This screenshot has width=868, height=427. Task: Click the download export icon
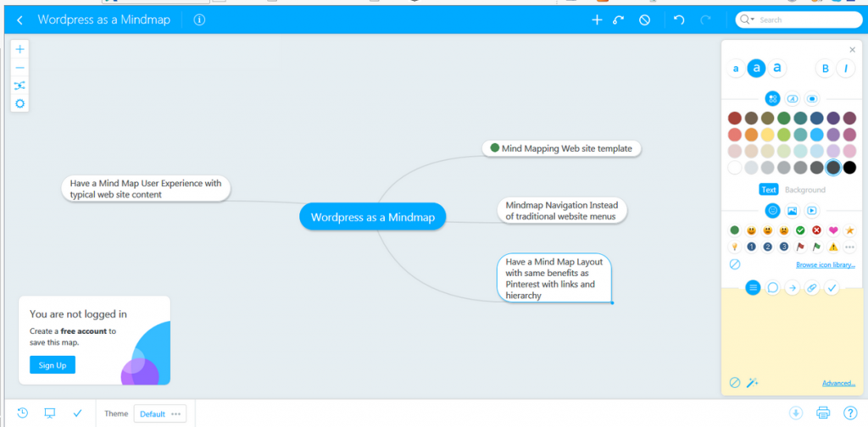pyautogui.click(x=795, y=413)
